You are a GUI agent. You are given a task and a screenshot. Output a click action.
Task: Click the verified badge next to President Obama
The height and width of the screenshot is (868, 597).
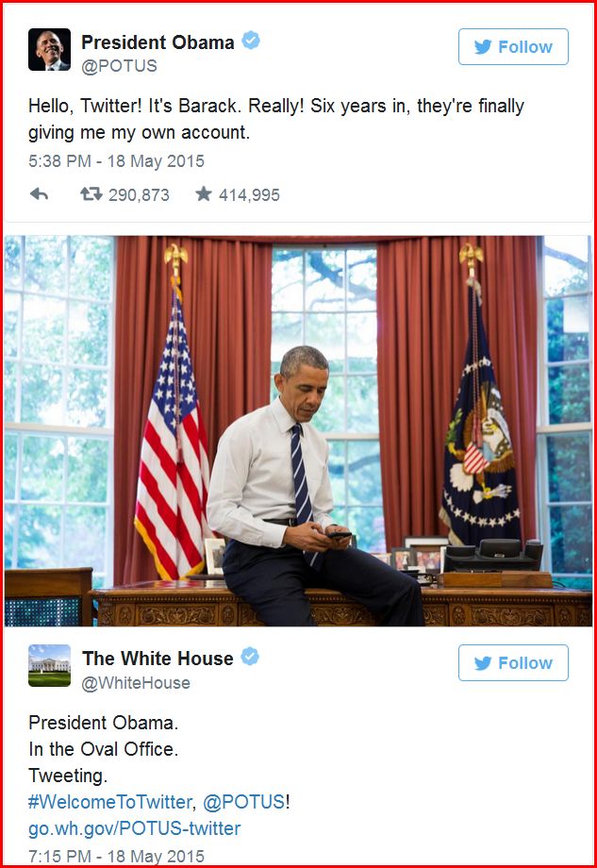(x=251, y=41)
